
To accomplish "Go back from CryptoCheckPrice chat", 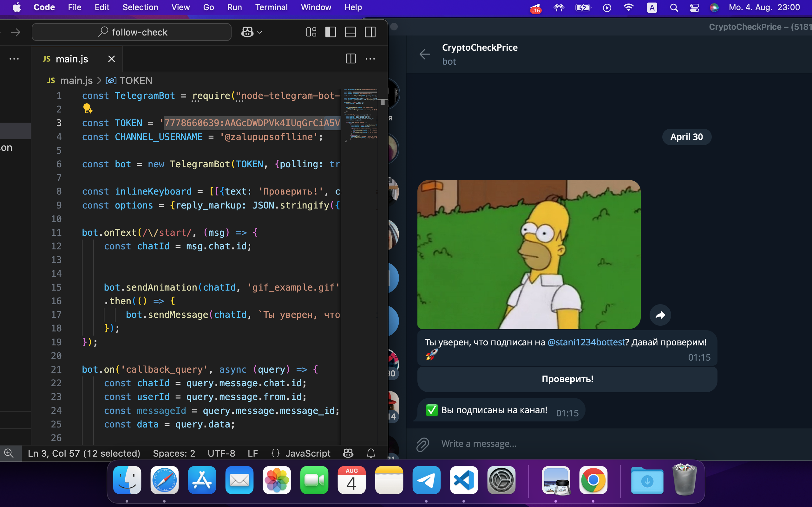I will [424, 54].
